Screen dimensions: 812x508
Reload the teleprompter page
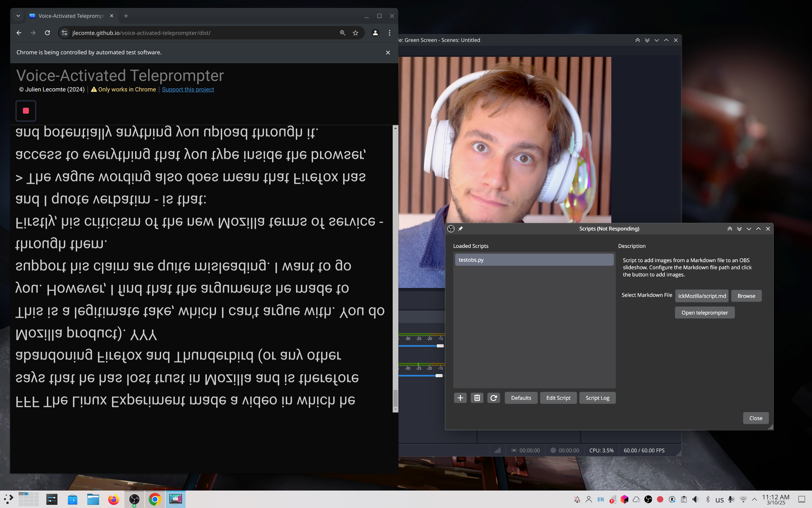tap(48, 33)
